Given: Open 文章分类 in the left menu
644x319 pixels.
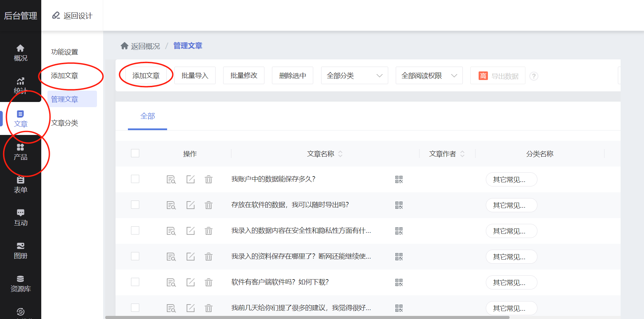Looking at the screenshot, I should (64, 123).
